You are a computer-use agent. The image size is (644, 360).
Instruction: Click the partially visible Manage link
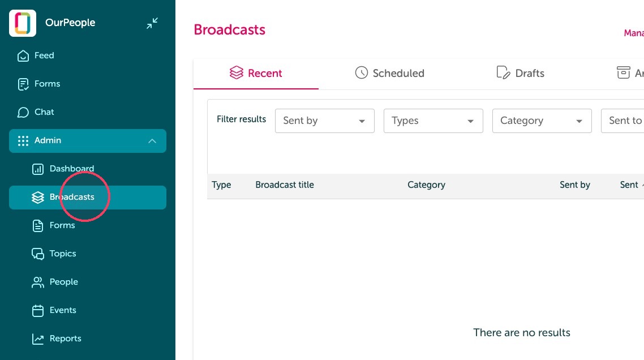634,33
